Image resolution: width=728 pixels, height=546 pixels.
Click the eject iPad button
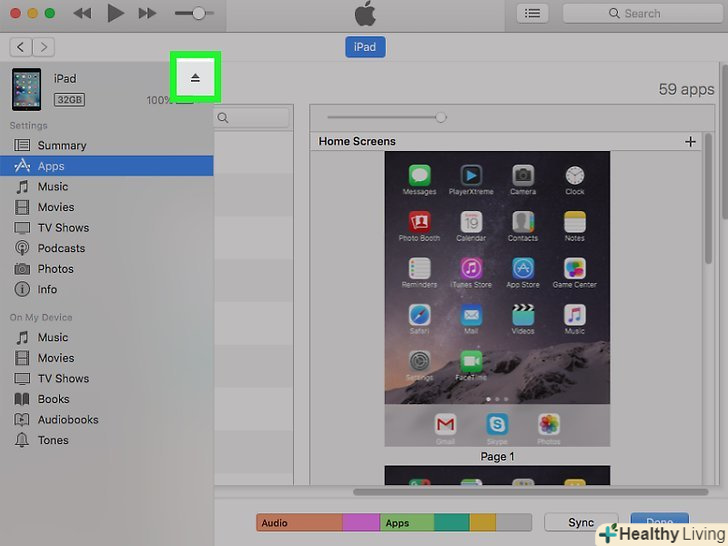click(195, 78)
